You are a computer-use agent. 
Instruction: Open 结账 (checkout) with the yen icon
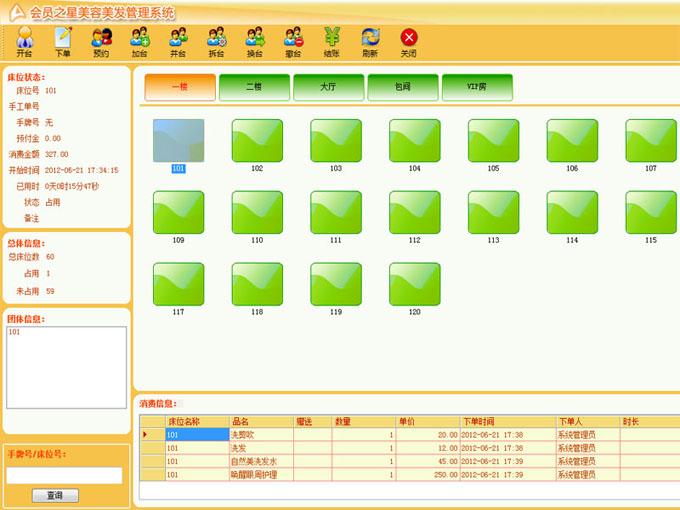tap(331, 41)
